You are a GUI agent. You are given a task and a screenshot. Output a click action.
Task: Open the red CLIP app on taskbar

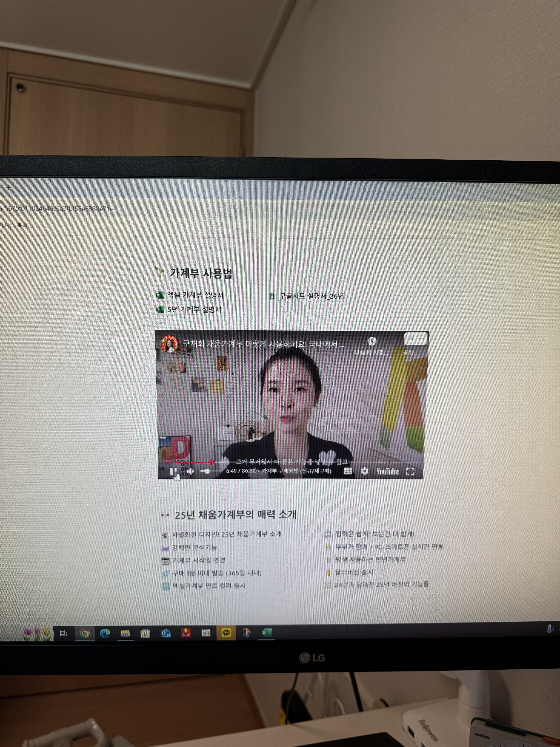point(186,633)
